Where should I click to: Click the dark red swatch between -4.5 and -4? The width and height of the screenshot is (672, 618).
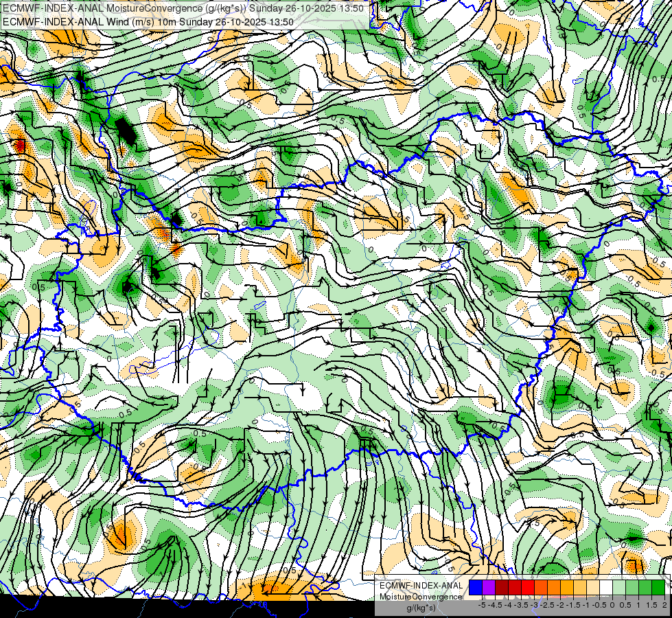coord(502,588)
